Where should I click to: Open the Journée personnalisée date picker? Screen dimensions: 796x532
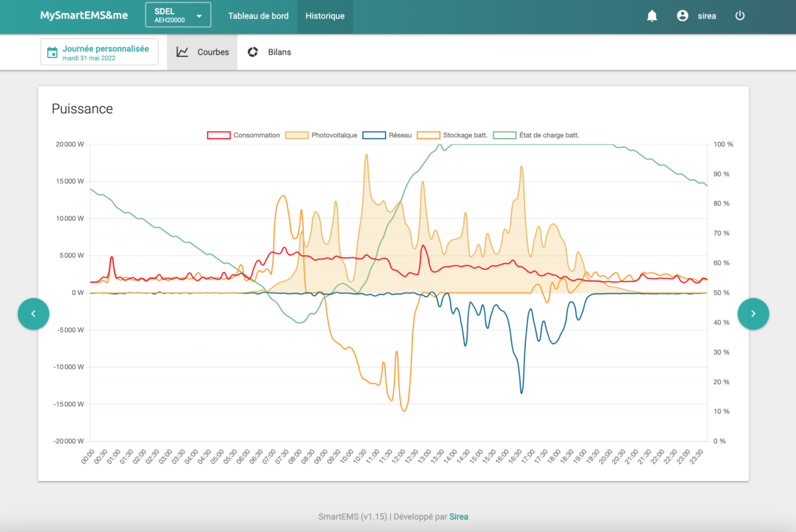pos(99,52)
